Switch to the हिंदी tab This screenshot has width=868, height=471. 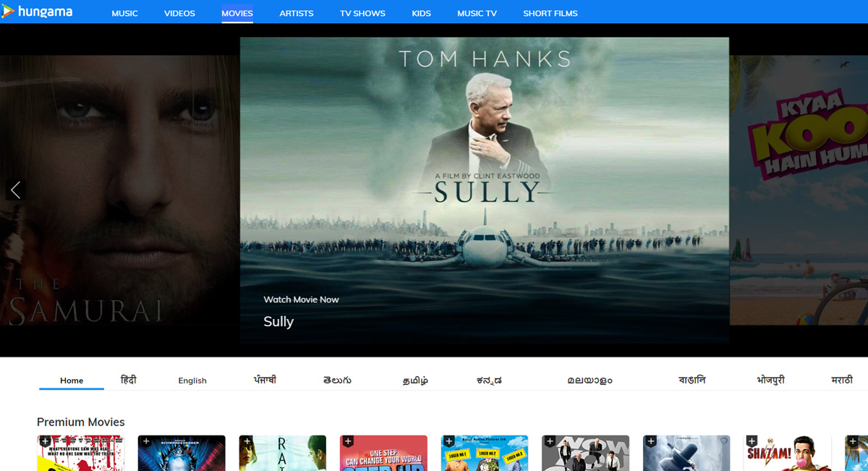[129, 380]
